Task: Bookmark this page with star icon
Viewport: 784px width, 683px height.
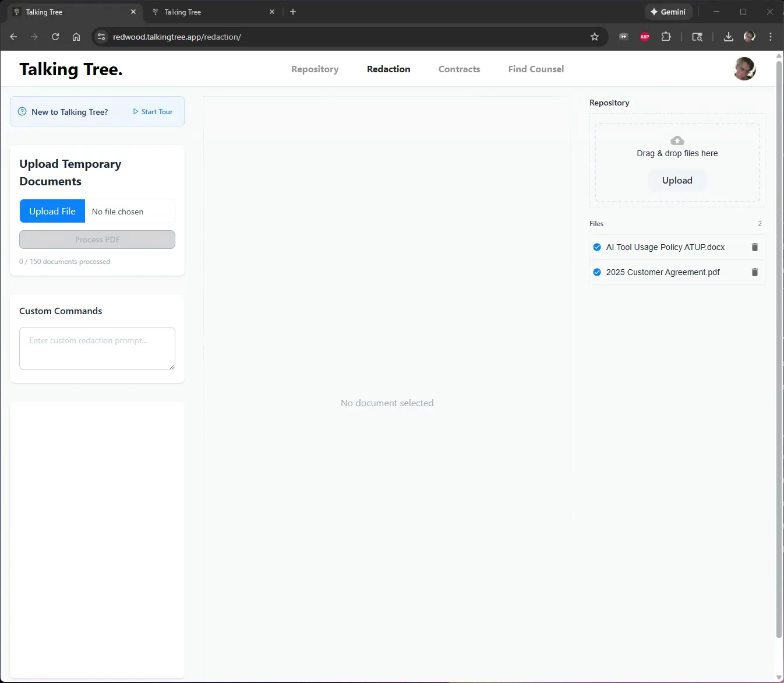Action: (x=595, y=37)
